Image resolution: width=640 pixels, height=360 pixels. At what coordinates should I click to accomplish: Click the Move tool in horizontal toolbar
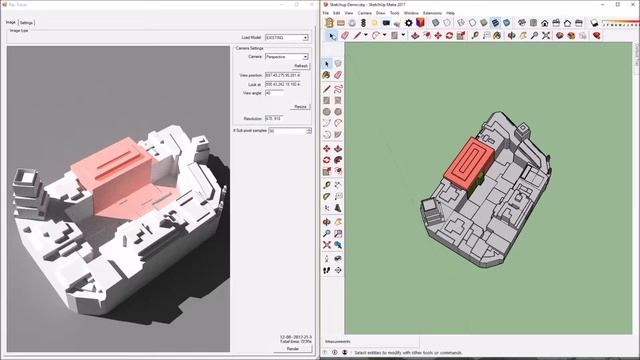(438, 36)
